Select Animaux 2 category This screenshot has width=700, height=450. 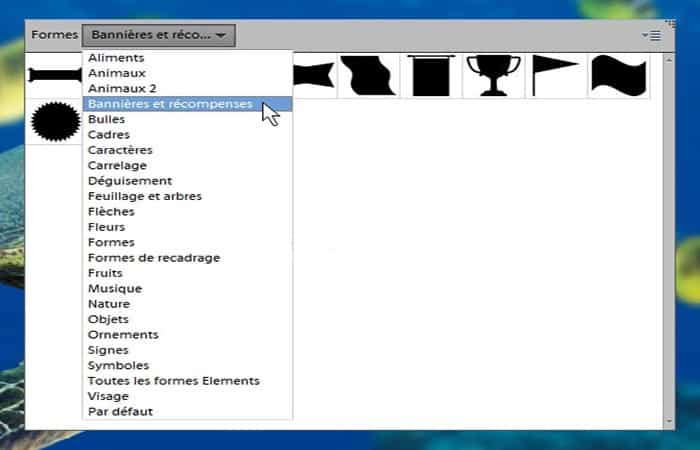pyautogui.click(x=188, y=88)
